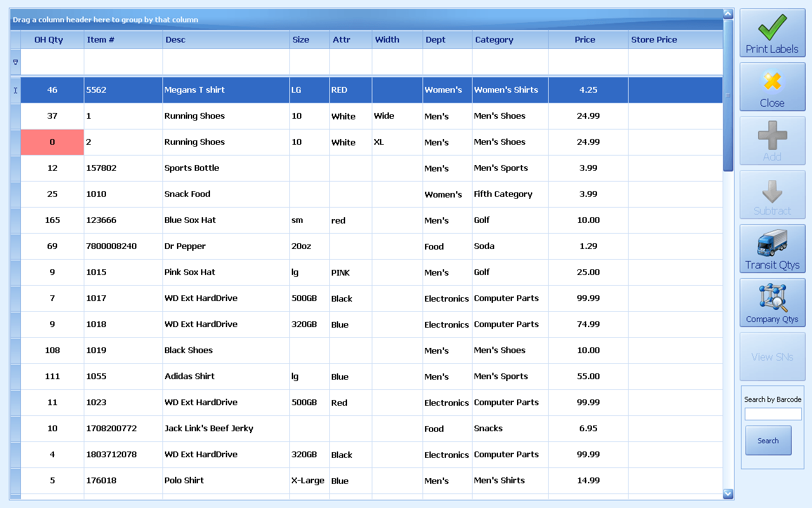This screenshot has height=508, width=812.
Task: Click the Item # column filter cell
Action: tap(123, 62)
